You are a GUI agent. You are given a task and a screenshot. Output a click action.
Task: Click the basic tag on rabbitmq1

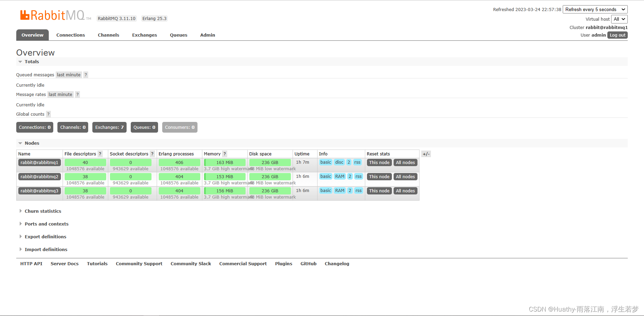pos(326,162)
